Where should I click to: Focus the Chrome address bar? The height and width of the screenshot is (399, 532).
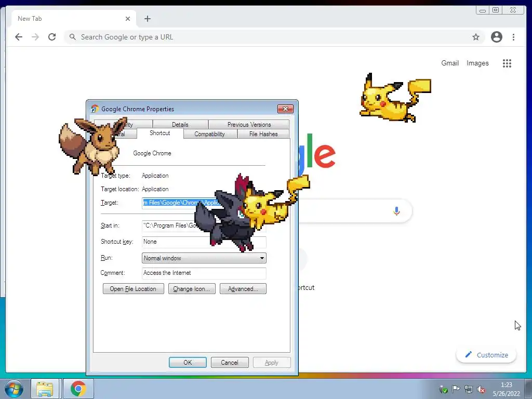tap(273, 37)
